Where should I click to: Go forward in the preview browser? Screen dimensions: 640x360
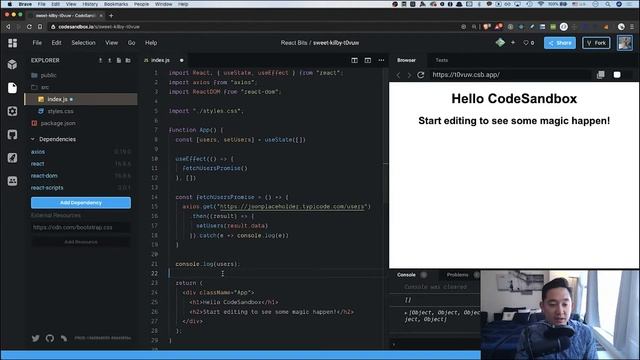[409, 75]
